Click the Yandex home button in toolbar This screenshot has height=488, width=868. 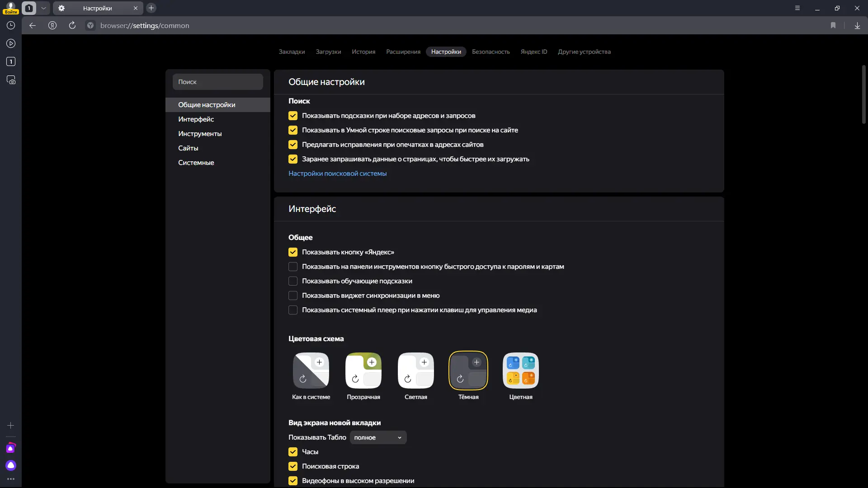click(52, 26)
